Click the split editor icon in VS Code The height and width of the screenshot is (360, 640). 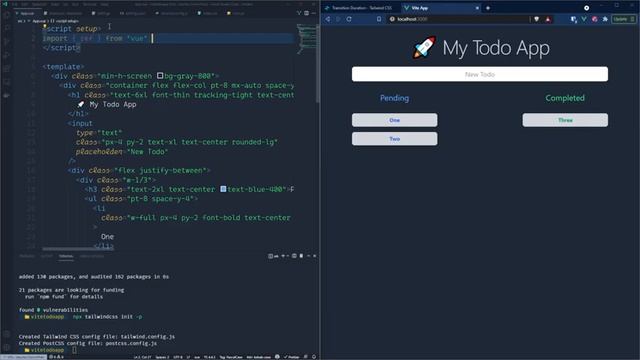[306, 13]
